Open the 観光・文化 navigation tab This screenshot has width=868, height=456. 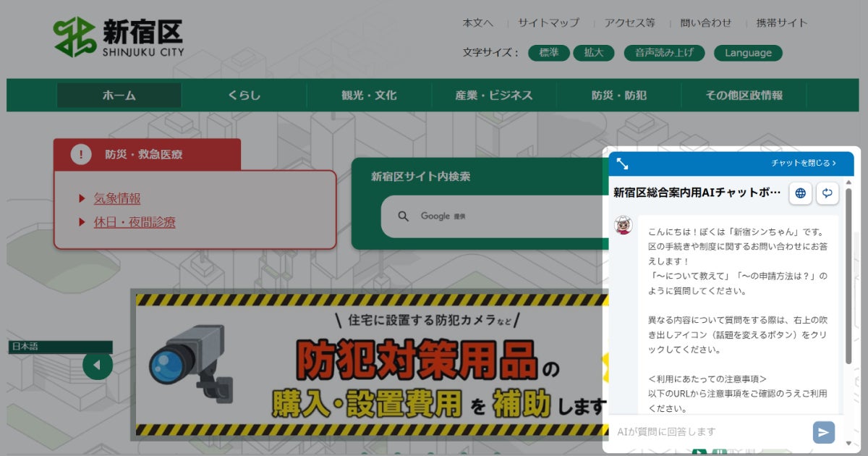369,96
